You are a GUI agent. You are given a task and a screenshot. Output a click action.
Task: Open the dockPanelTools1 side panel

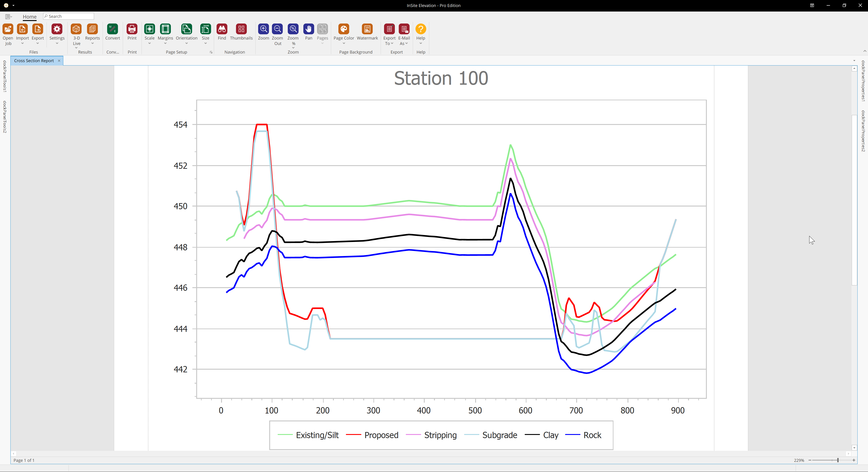coord(5,76)
